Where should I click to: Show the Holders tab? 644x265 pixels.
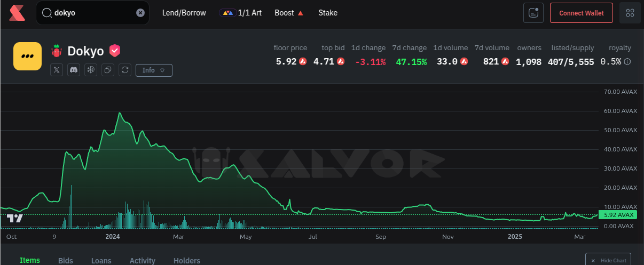pyautogui.click(x=187, y=260)
